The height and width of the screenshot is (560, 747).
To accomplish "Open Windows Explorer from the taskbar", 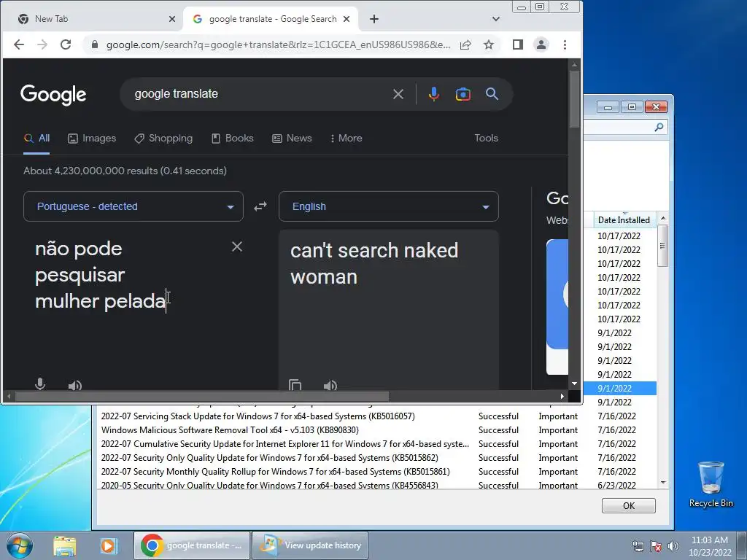I will (65, 545).
